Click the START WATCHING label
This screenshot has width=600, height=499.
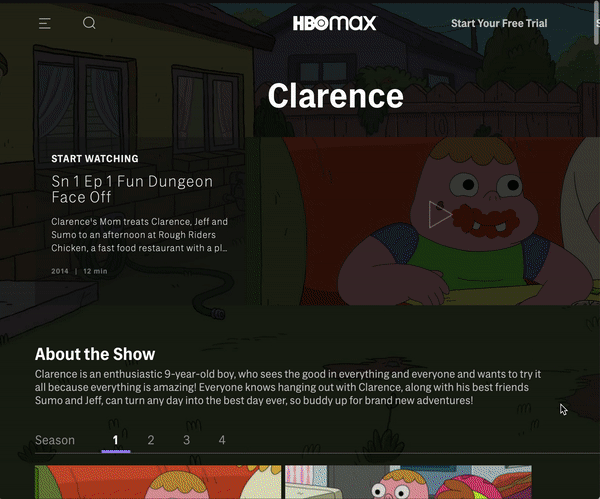tap(95, 158)
